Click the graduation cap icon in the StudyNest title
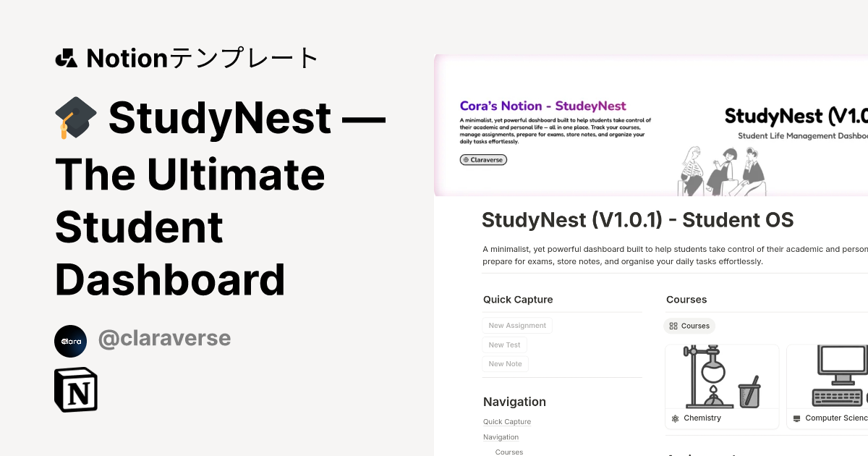 pos(76,117)
